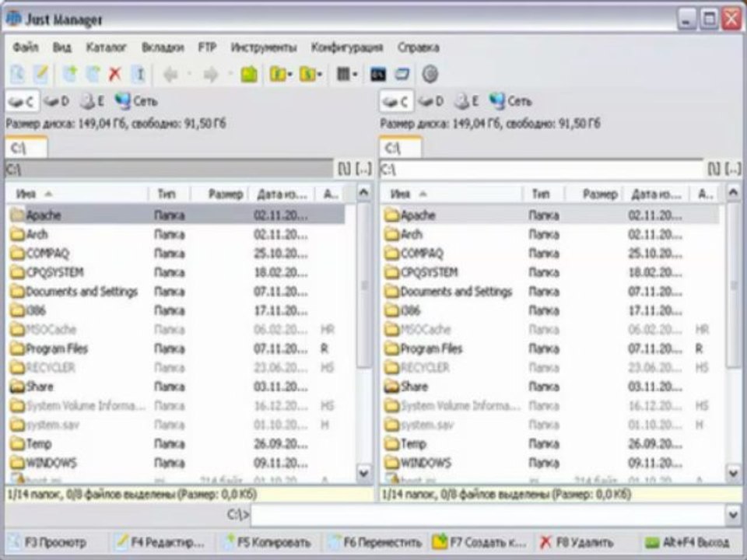Image resolution: width=747 pixels, height=560 pixels.
Task: Click the left panel scrollbar down arrow
Action: 363,473
